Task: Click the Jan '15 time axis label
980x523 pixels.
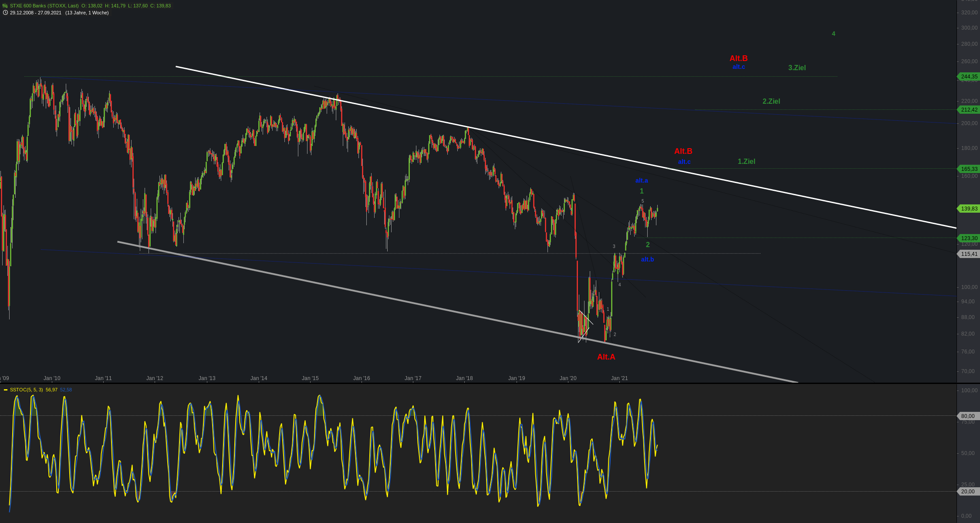Action: coord(310,378)
